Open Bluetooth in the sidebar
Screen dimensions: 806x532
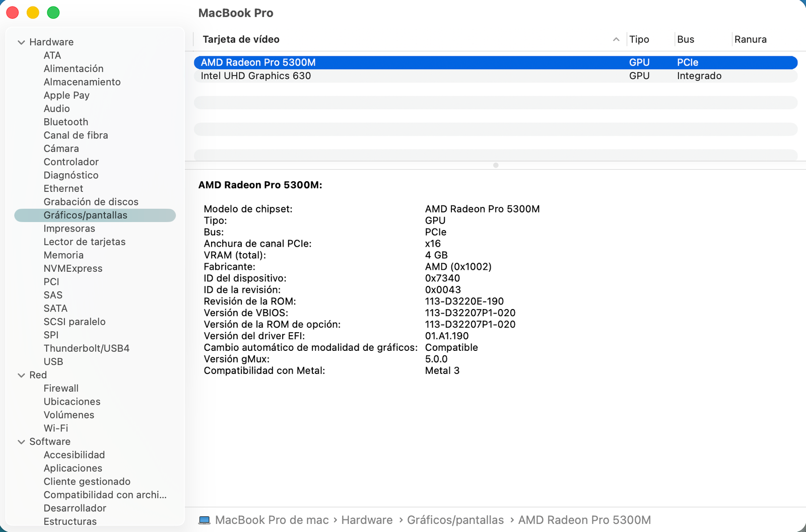click(65, 122)
